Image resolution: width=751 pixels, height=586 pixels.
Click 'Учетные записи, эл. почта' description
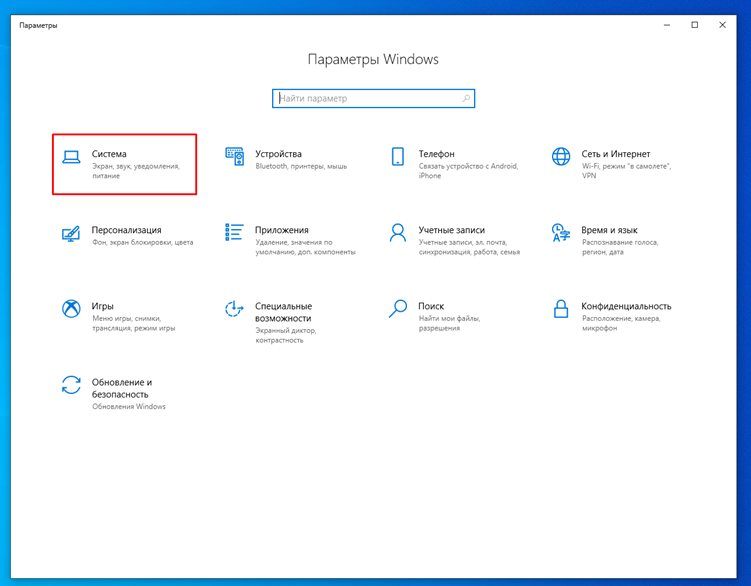469,247
